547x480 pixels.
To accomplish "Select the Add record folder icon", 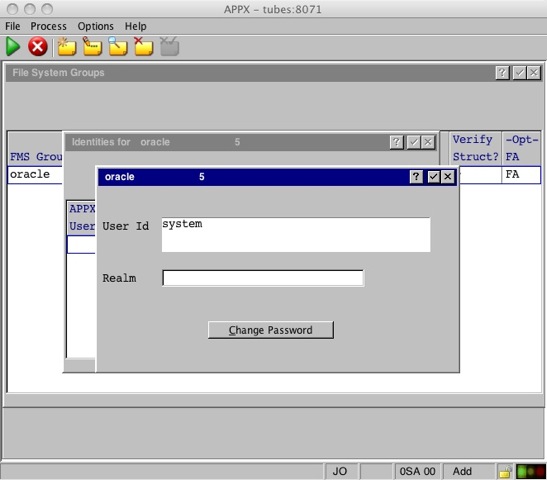I will 67,46.
